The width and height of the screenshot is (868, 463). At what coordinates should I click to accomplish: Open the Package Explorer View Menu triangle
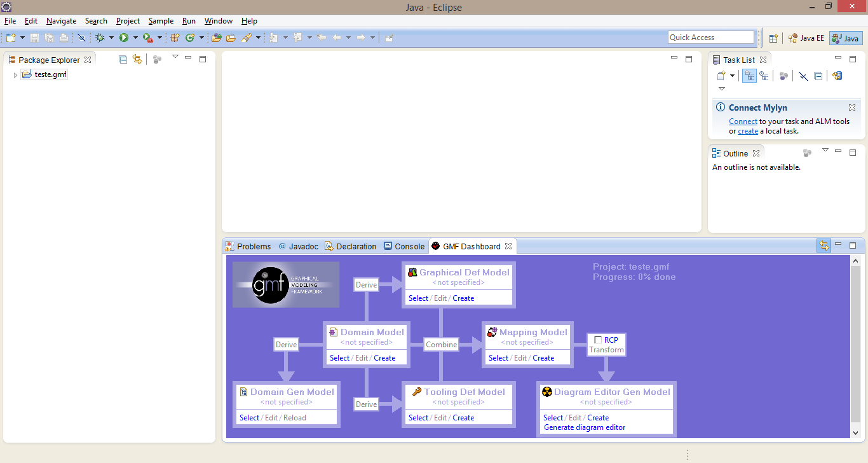(x=175, y=57)
